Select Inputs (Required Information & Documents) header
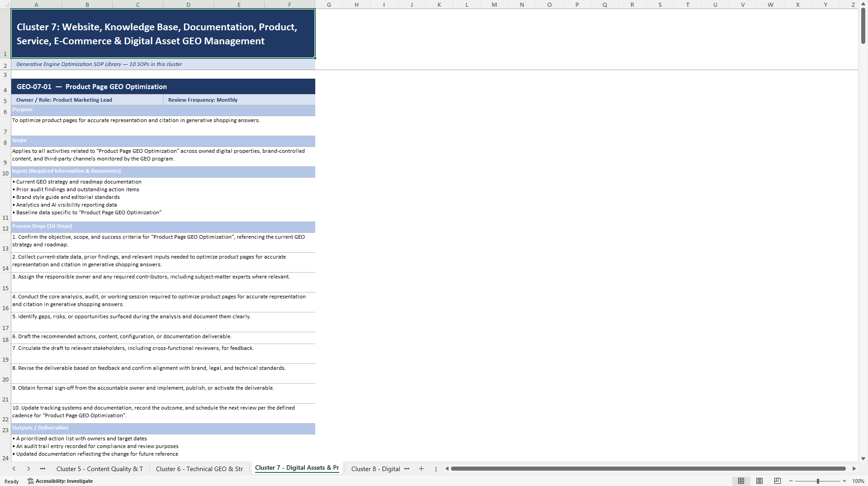 click(163, 172)
